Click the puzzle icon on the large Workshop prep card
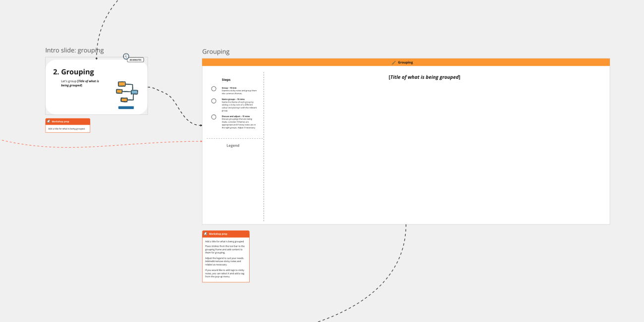This screenshot has width=644, height=322. pos(206,234)
